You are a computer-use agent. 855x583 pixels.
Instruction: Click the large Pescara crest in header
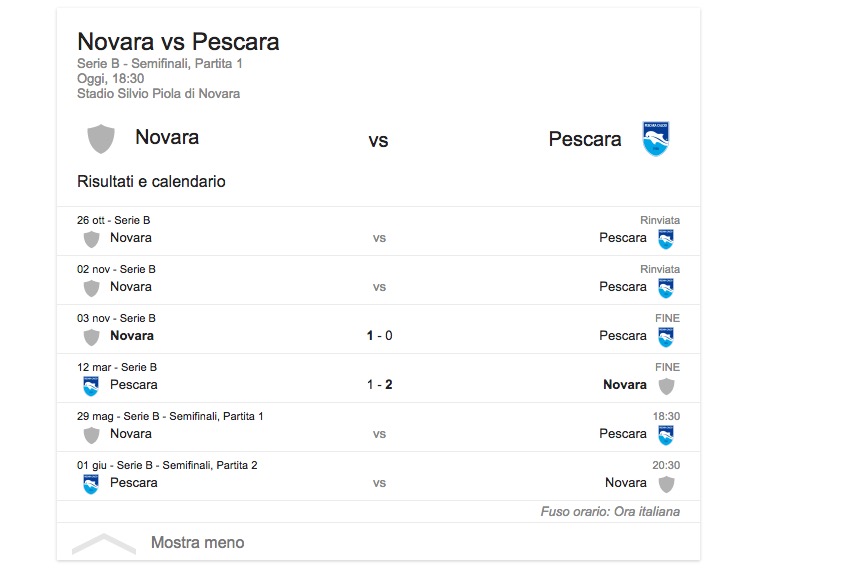[655, 139]
